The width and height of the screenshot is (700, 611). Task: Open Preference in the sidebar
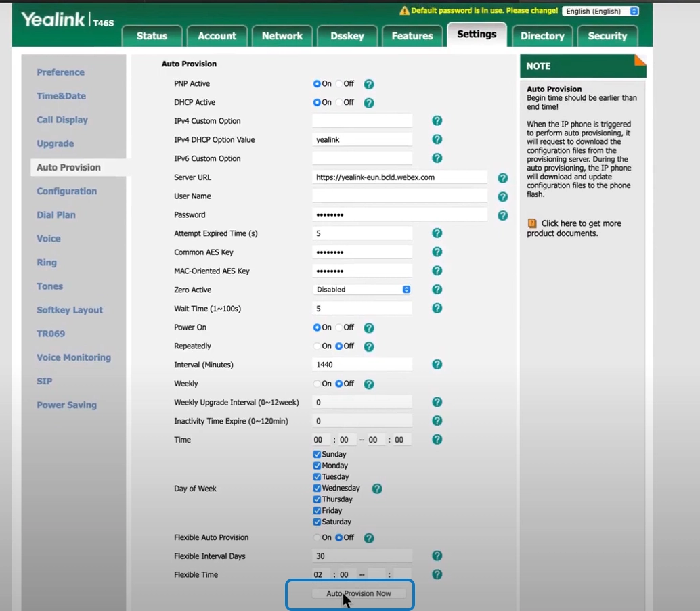point(61,72)
